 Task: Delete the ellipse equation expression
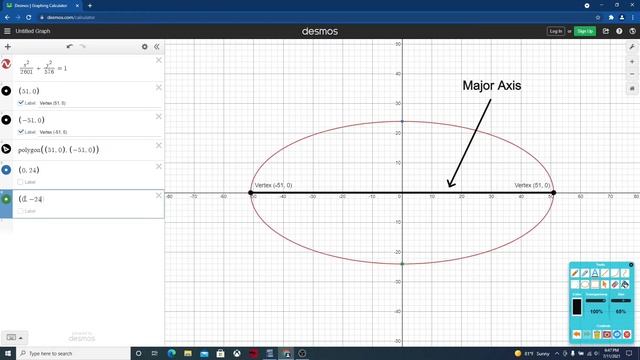tap(159, 60)
